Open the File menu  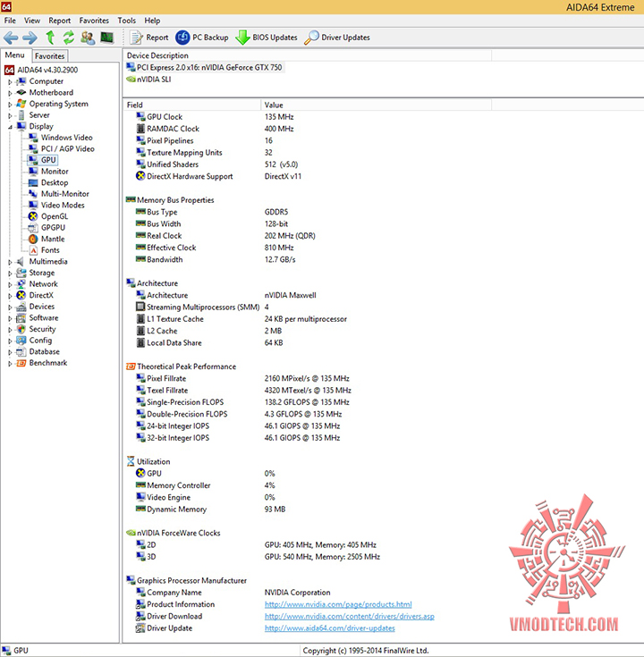[x=10, y=21]
